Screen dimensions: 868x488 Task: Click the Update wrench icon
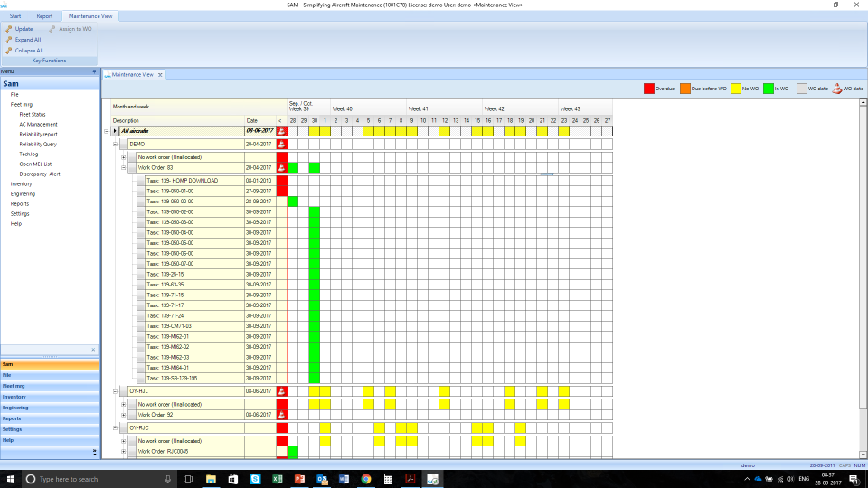pyautogui.click(x=9, y=29)
